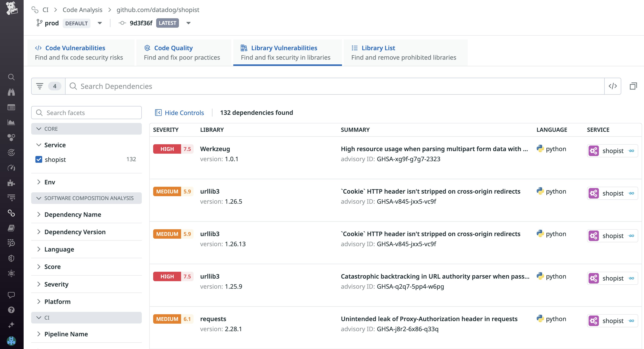644x349 pixels.
Task: Open the shopist service link for Werkzeug row
Action: [x=612, y=151]
